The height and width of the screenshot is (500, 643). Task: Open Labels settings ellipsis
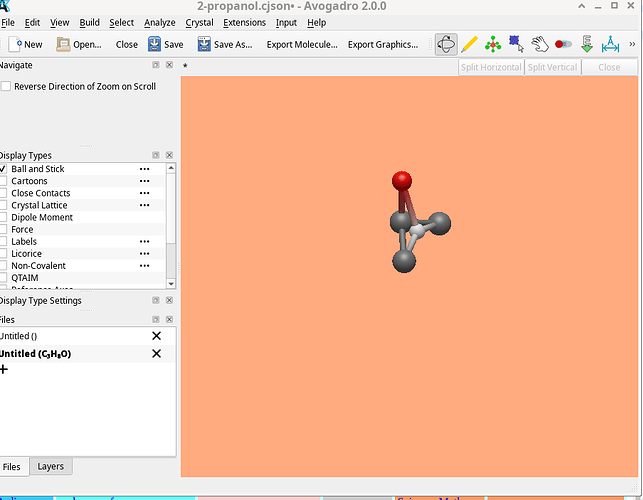144,242
